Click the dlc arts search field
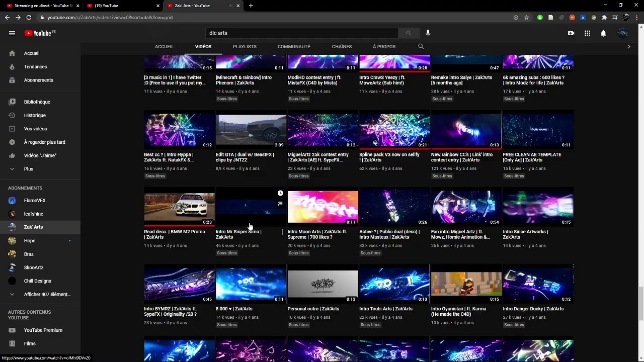 [x=302, y=33]
